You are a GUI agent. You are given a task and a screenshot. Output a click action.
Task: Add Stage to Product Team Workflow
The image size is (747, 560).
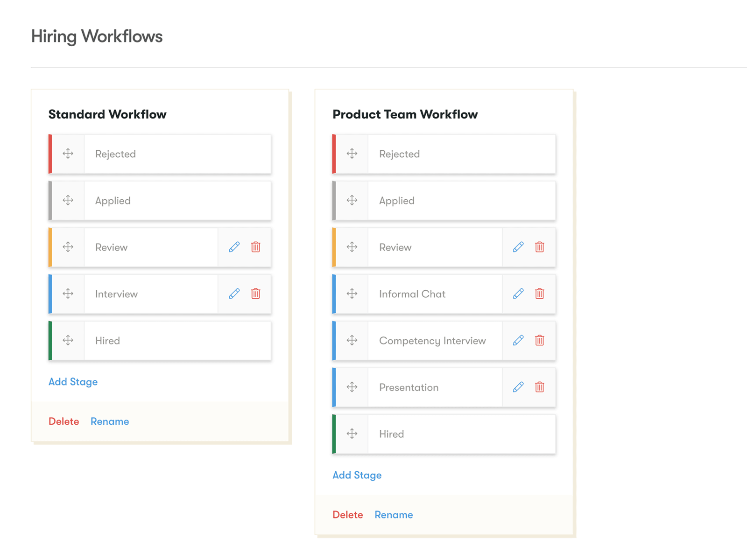coord(357,475)
